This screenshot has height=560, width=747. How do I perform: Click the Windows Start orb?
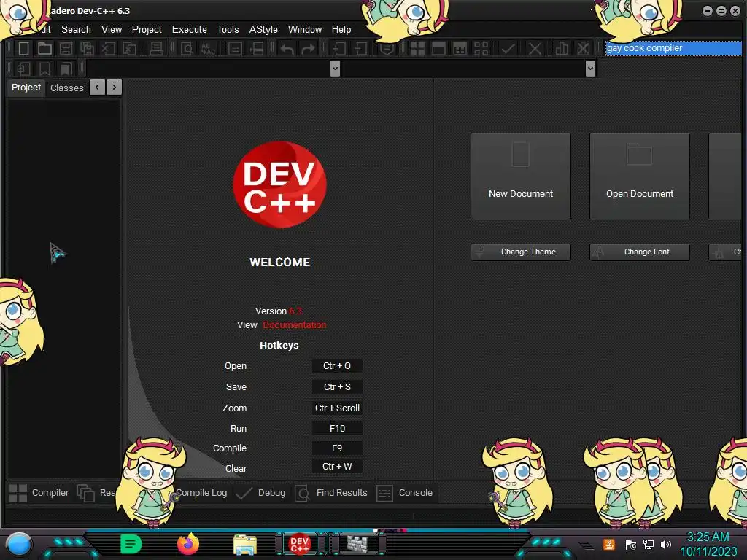pos(19,544)
